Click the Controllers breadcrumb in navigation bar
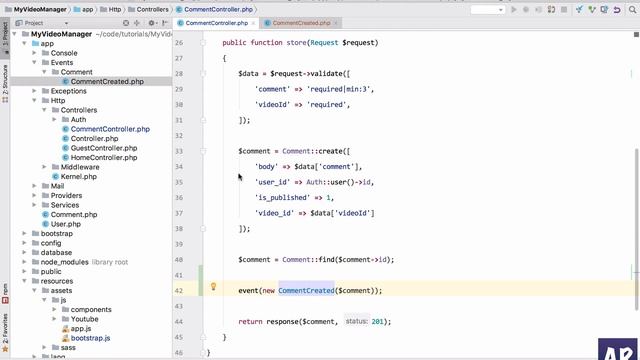 click(x=148, y=9)
